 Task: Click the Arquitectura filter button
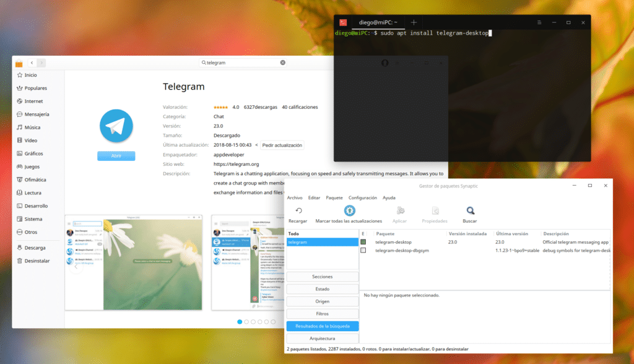tap(322, 339)
